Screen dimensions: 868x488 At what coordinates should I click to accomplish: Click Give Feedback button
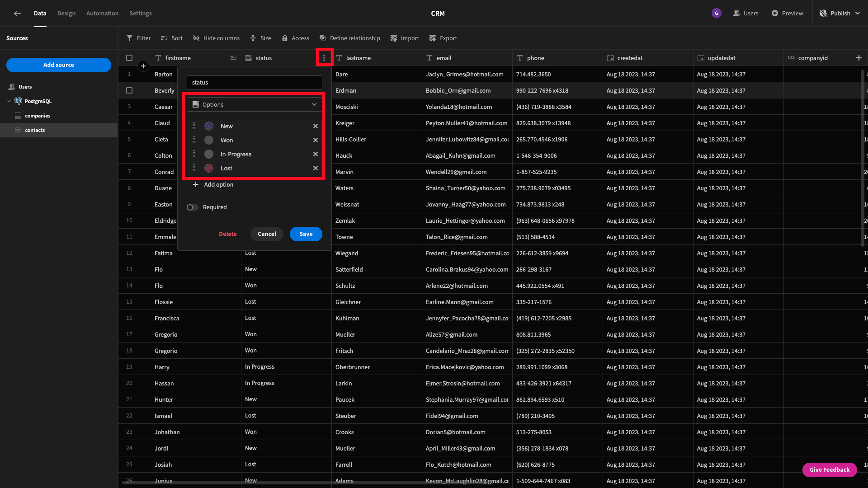830,470
